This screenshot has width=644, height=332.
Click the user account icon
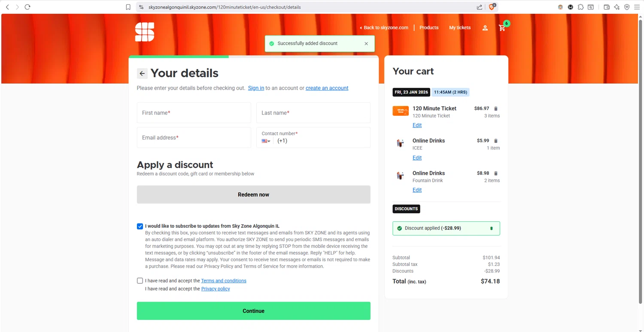[485, 28]
